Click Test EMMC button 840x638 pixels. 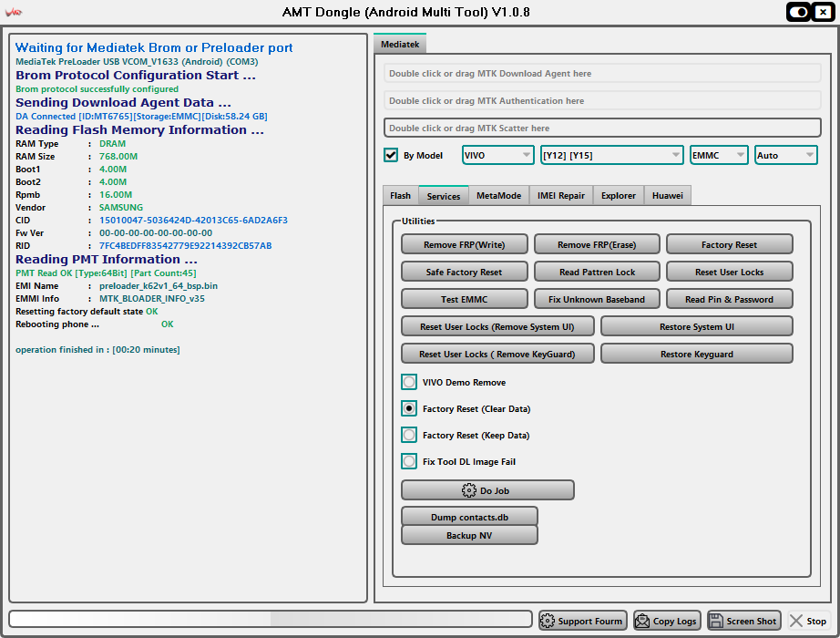pyautogui.click(x=464, y=299)
